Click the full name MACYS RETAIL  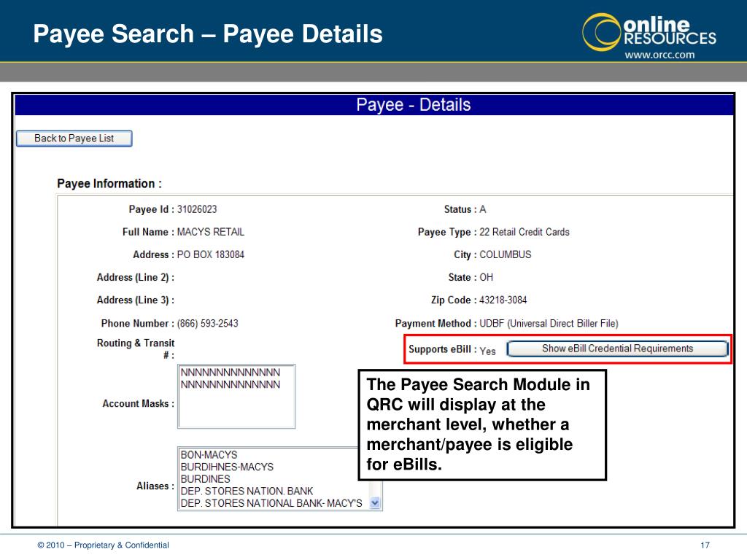[211, 232]
